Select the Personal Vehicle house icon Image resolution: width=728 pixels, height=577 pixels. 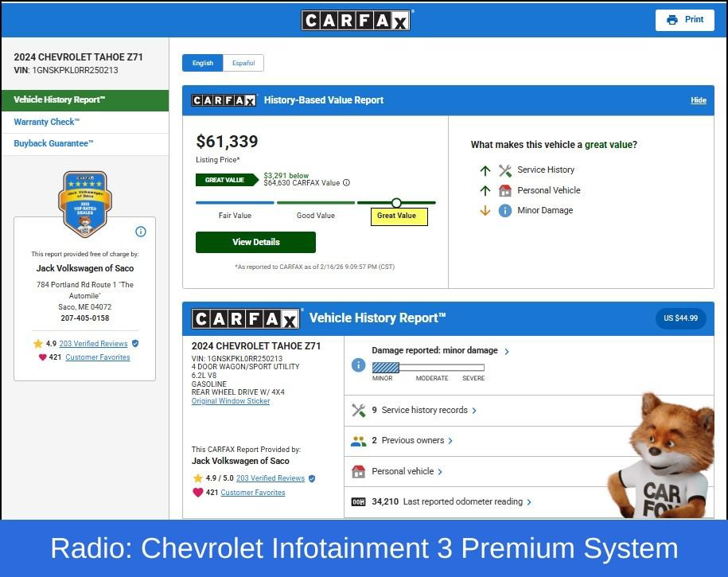pos(505,190)
